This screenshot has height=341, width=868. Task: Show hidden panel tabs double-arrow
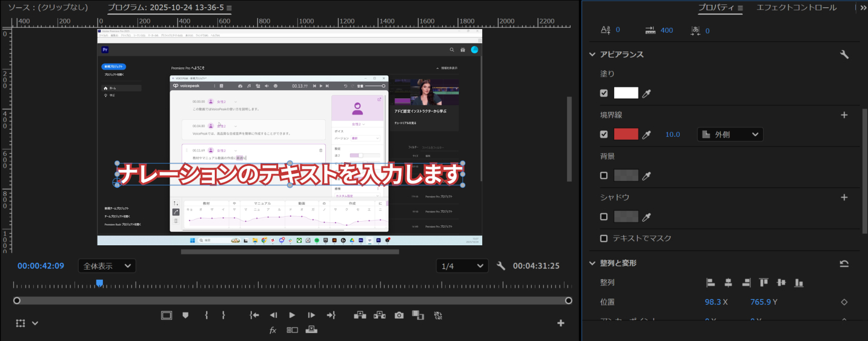click(x=863, y=8)
